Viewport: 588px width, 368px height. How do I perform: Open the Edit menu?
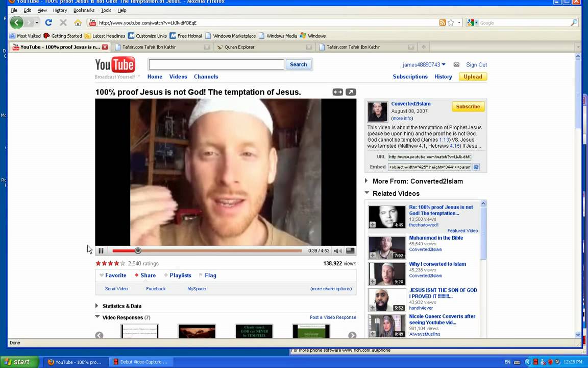[28, 10]
